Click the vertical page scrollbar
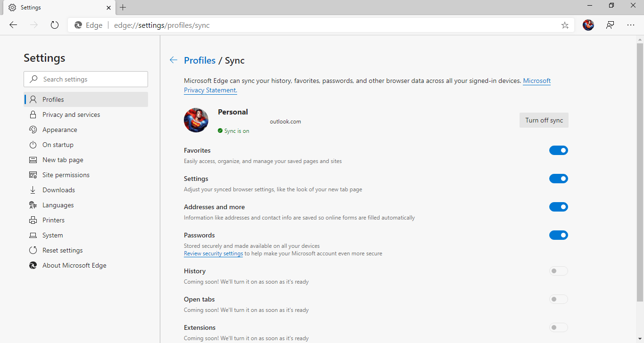644x343 pixels. click(x=640, y=172)
